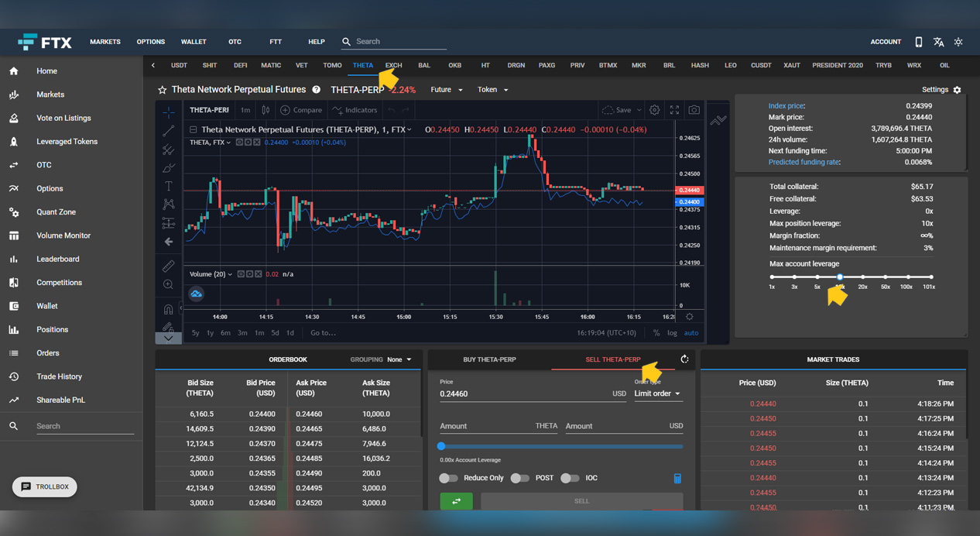Screen dimensions: 980x536
Task: Select the trend line drawing tool
Action: [169, 131]
